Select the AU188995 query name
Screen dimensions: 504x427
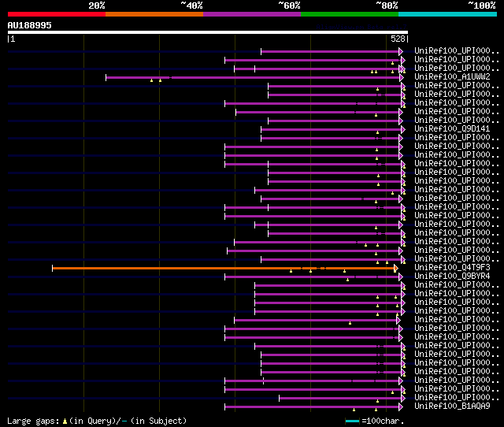coord(30,25)
